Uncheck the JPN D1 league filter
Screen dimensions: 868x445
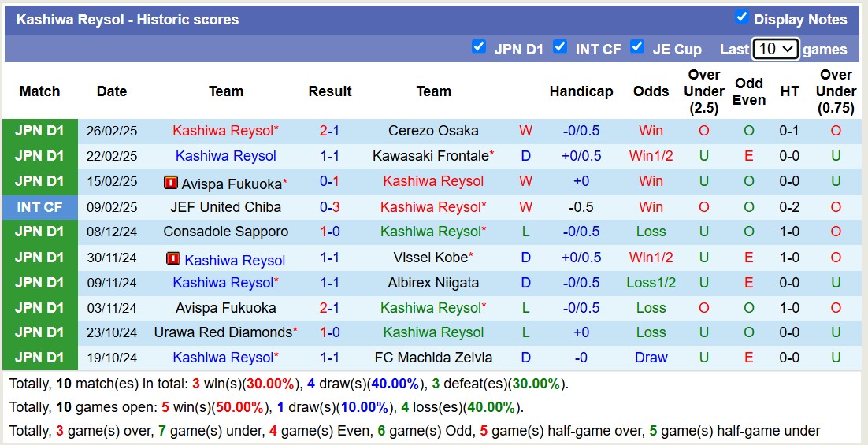click(479, 46)
